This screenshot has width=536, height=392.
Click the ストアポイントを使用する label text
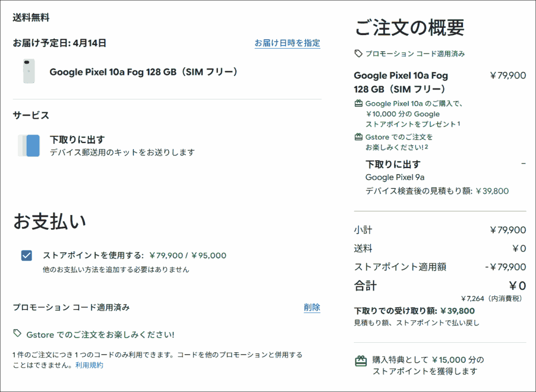[93, 255]
